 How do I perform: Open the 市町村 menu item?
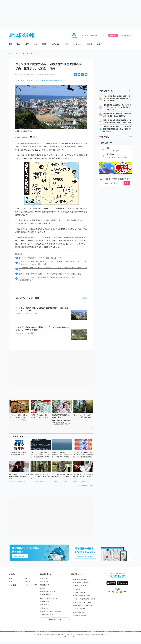tap(44, 44)
